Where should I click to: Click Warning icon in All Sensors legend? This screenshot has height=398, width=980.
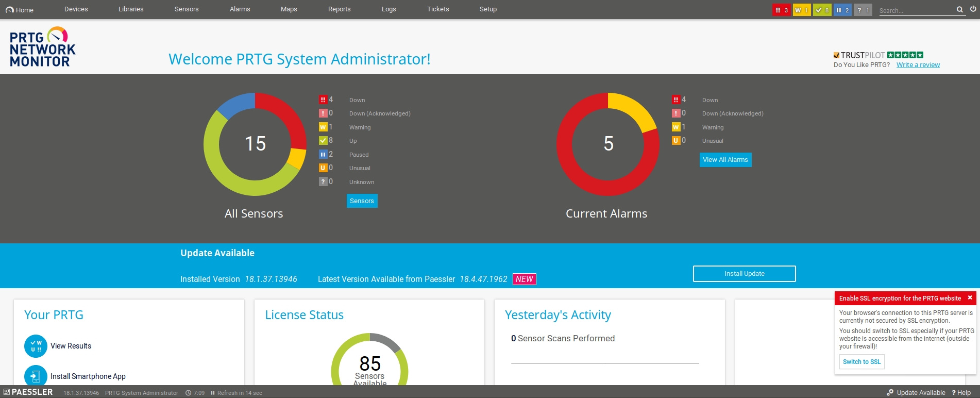coord(323,127)
